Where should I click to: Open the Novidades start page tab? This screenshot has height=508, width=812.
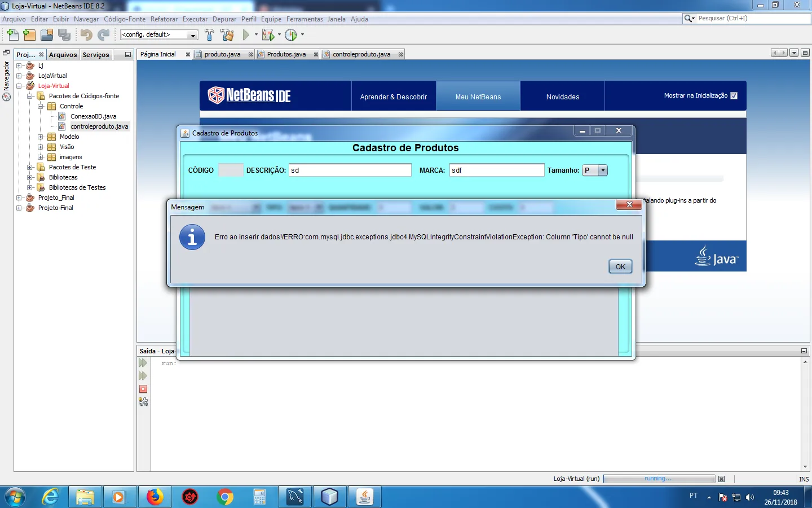563,97
